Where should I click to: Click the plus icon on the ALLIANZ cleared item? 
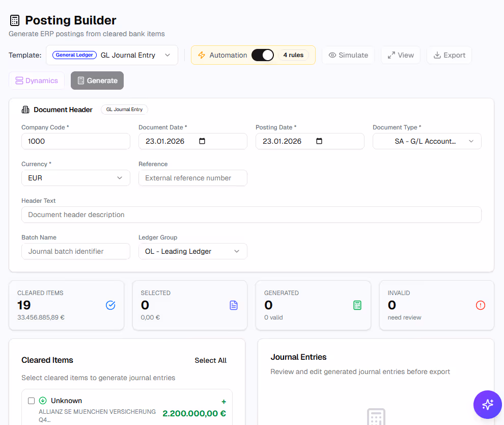pyautogui.click(x=222, y=401)
